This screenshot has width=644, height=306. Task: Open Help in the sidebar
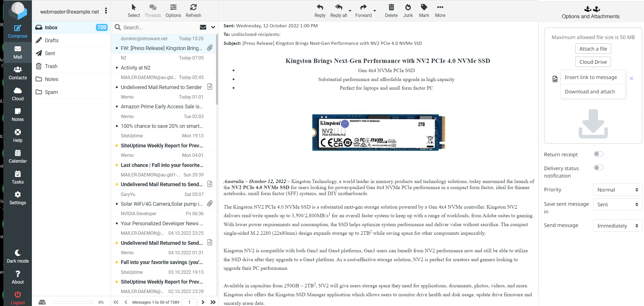tap(18, 136)
